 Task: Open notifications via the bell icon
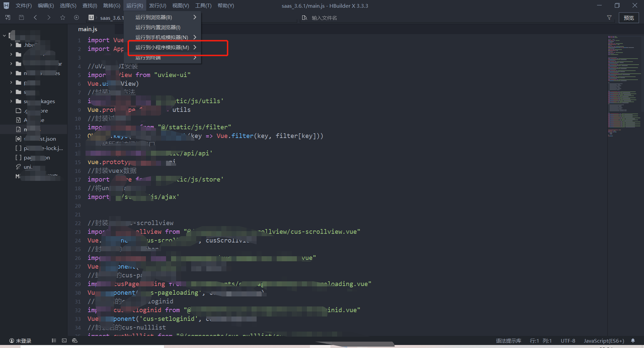633,341
